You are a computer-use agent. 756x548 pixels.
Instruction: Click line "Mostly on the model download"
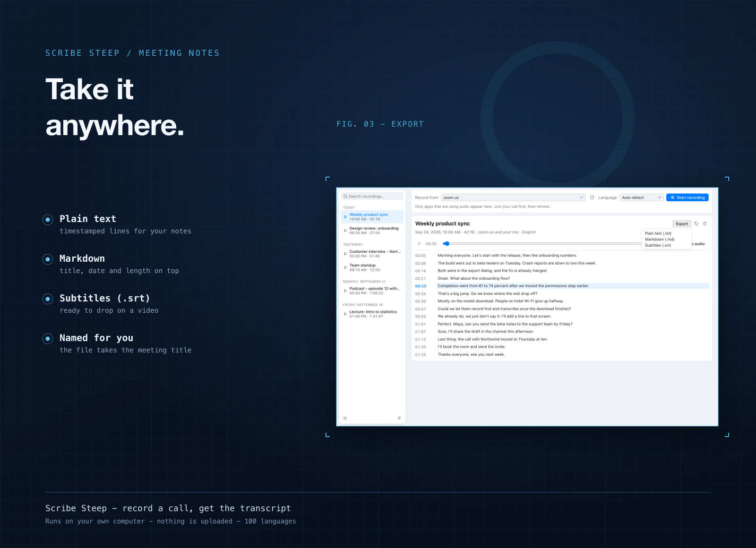[x=501, y=301]
